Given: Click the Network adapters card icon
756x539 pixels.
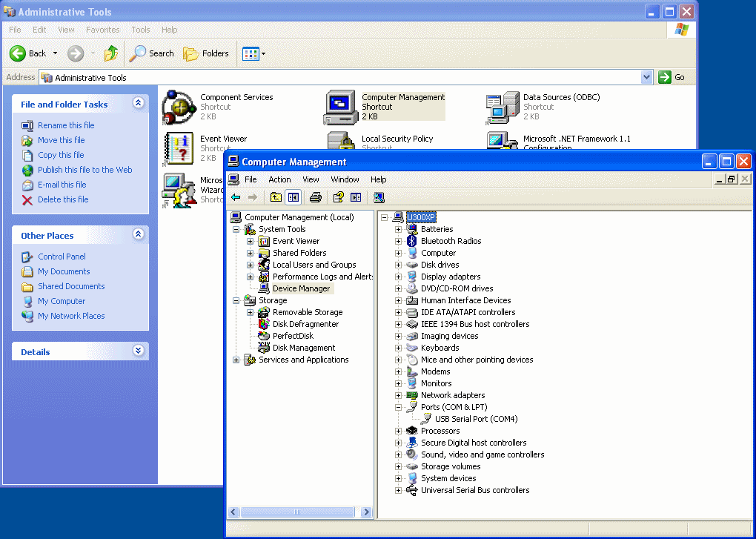Looking at the screenshot, I should [412, 395].
